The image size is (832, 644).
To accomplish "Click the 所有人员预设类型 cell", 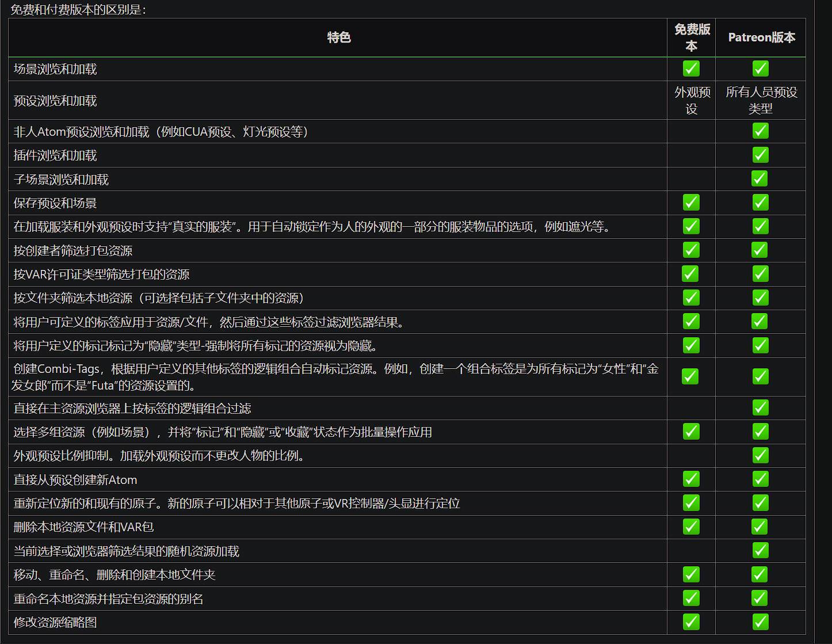I will (x=761, y=100).
